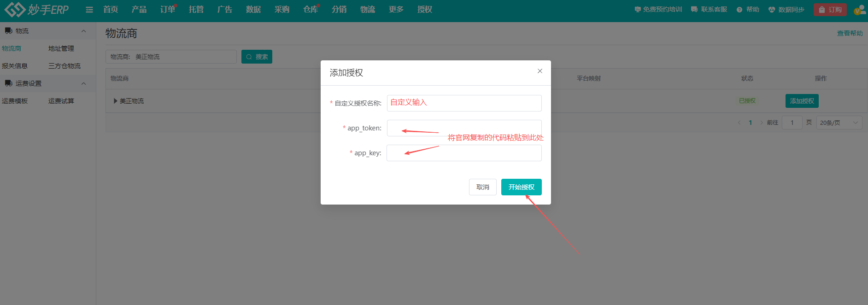
Task: Open the 采购 menu
Action: [x=282, y=9]
